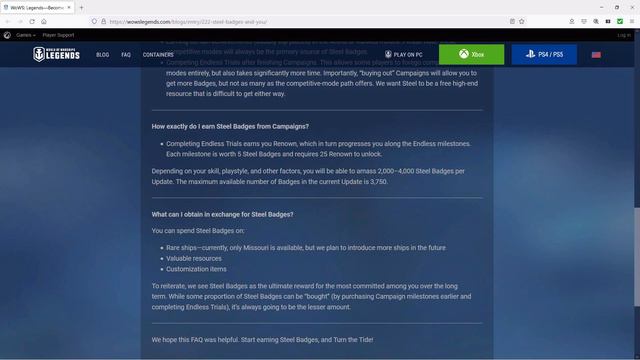Show site security padlock info
640x360 pixels.
coord(103,22)
